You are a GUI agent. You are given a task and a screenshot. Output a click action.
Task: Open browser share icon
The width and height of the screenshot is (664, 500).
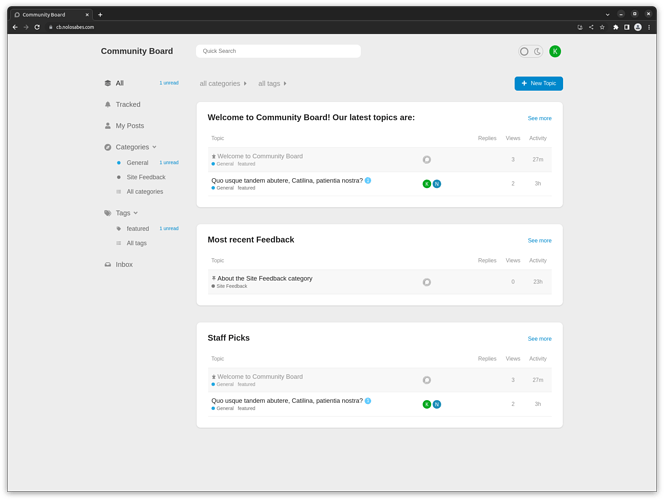click(591, 27)
